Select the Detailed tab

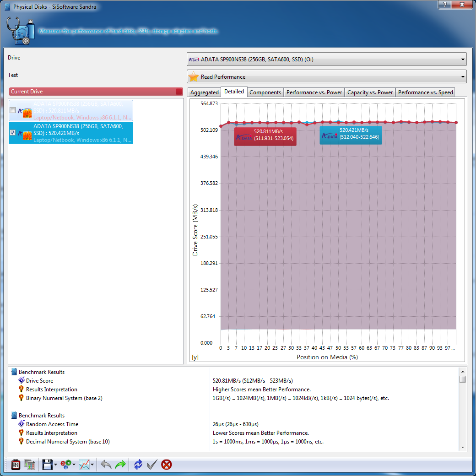[234, 92]
